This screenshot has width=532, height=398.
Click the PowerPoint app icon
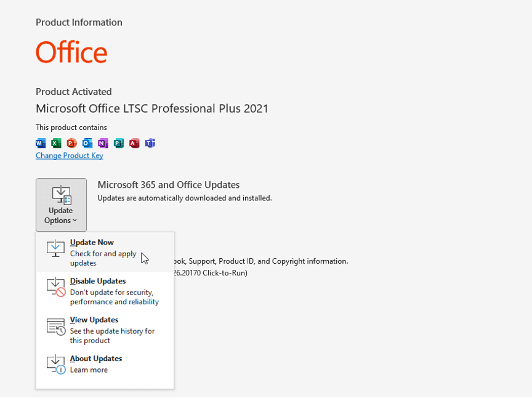71,144
